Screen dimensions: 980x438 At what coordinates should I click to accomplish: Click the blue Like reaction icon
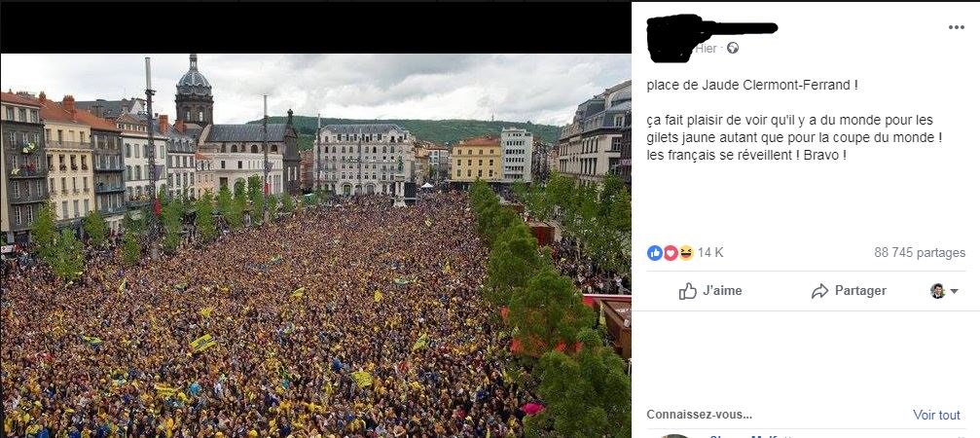coord(654,253)
